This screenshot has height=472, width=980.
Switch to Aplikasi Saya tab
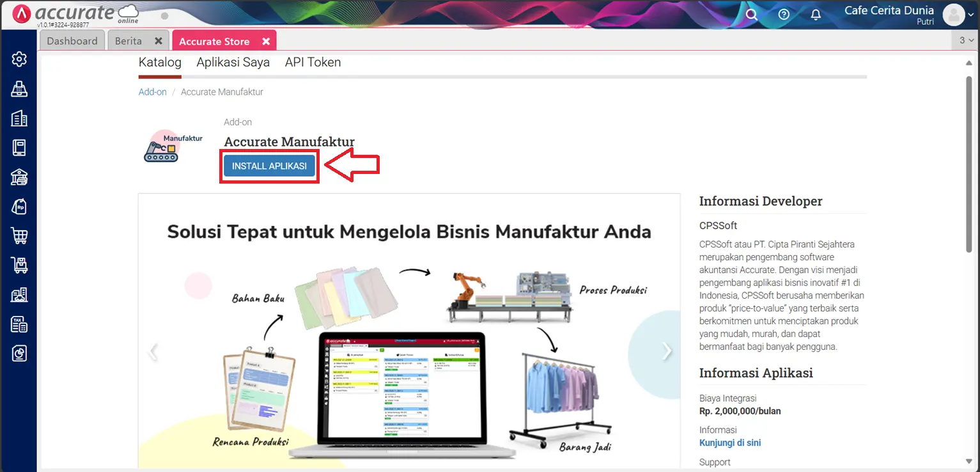(233, 62)
